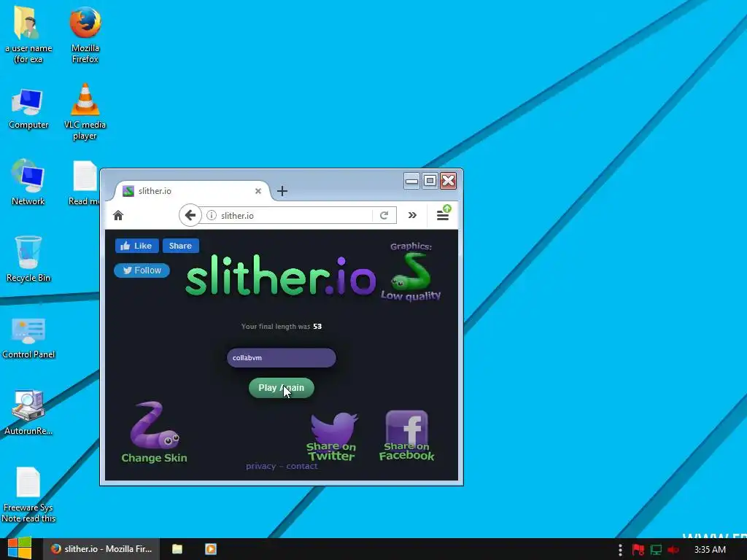Open the a user name folder on desktop

pos(28,34)
